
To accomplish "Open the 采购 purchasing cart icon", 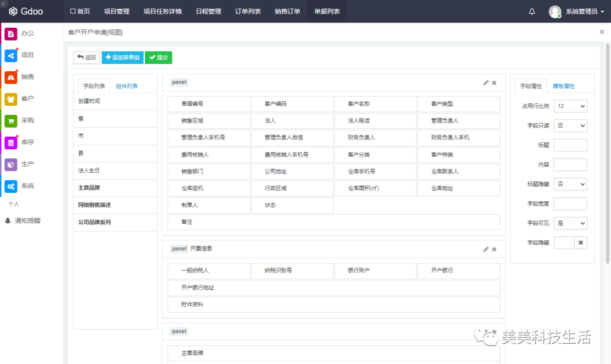I will click(x=11, y=121).
